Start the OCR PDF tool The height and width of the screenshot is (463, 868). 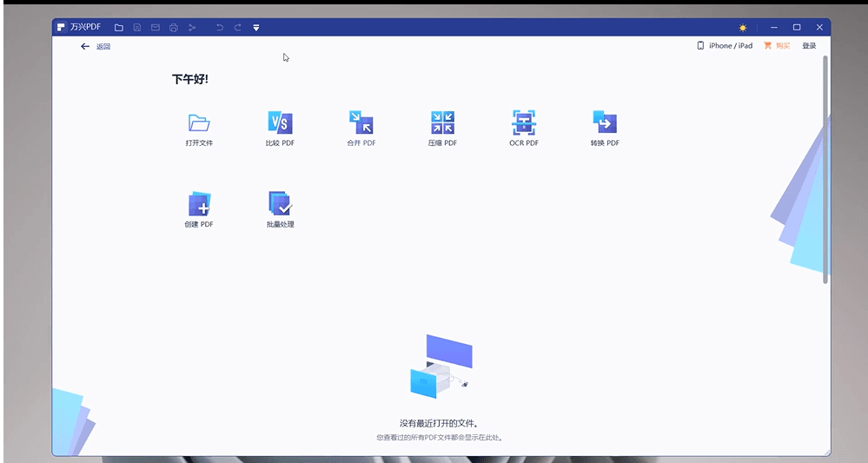(523, 122)
